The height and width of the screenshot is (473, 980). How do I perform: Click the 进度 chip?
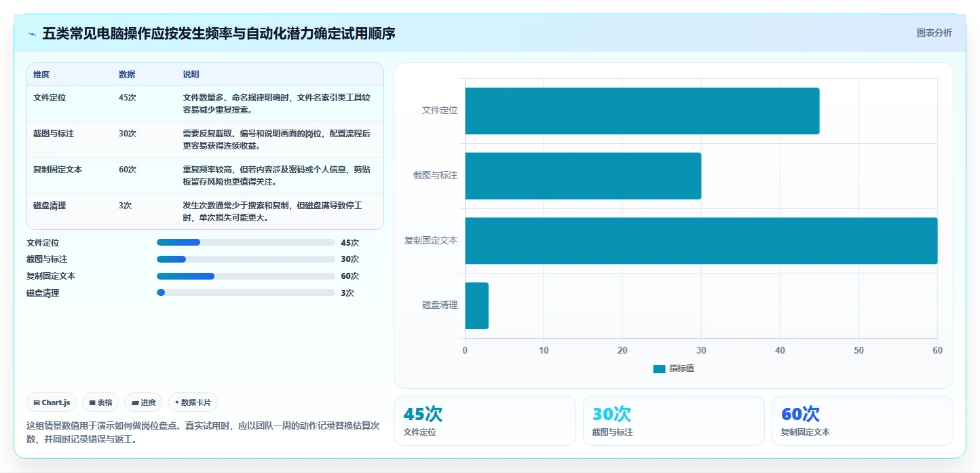pyautogui.click(x=143, y=402)
